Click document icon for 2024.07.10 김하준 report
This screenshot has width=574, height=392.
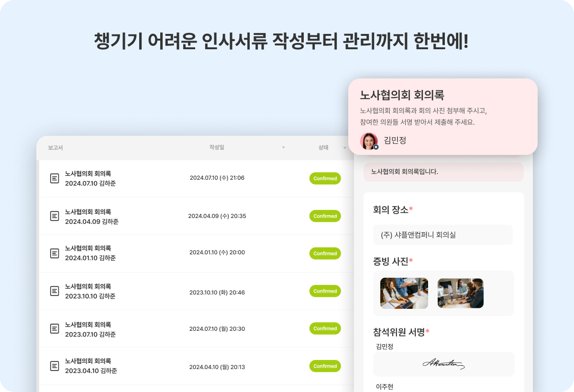55,178
